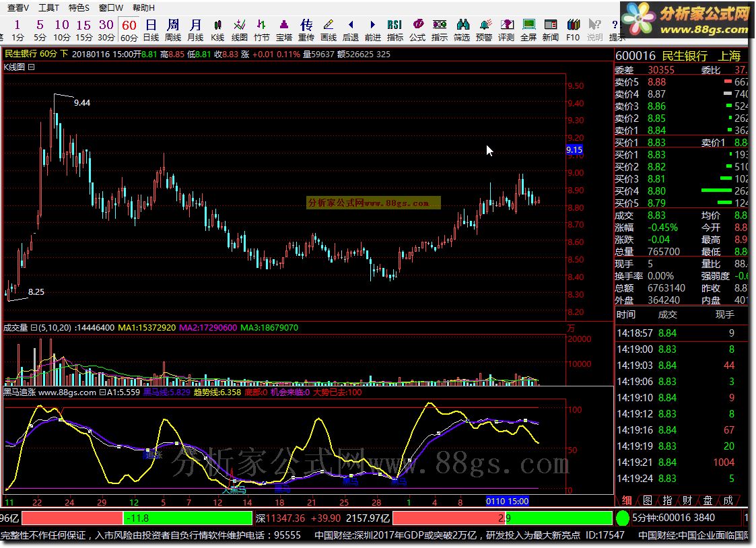Collapse the 成交量 volume panel toggle
756x548 pixels.
[34, 328]
